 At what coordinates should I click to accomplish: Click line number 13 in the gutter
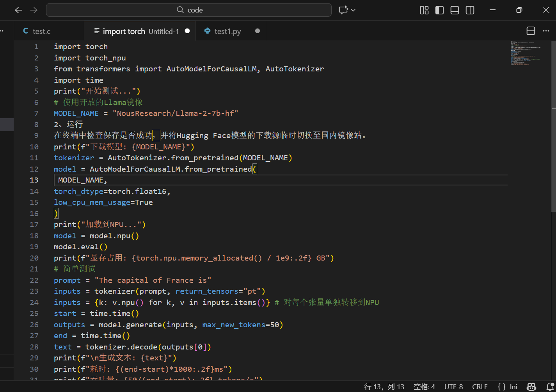pyautogui.click(x=34, y=180)
